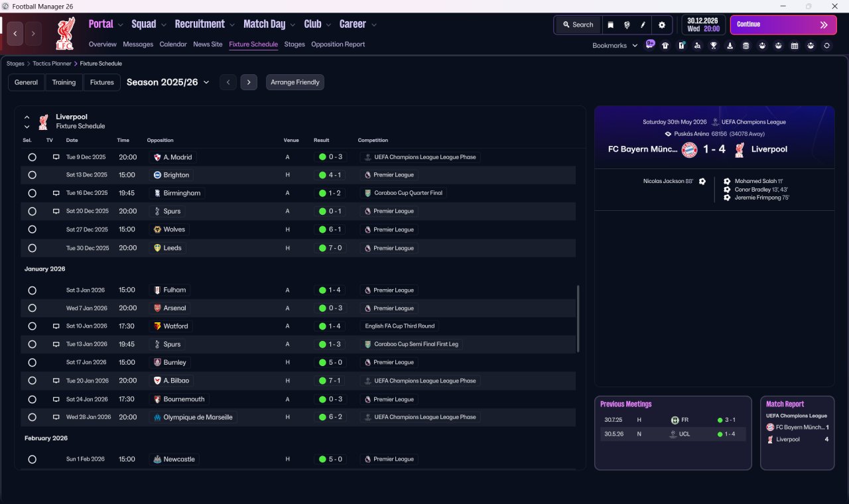849x504 pixels.
Task: Click the Liverpool crest in the match score panel
Action: (740, 149)
